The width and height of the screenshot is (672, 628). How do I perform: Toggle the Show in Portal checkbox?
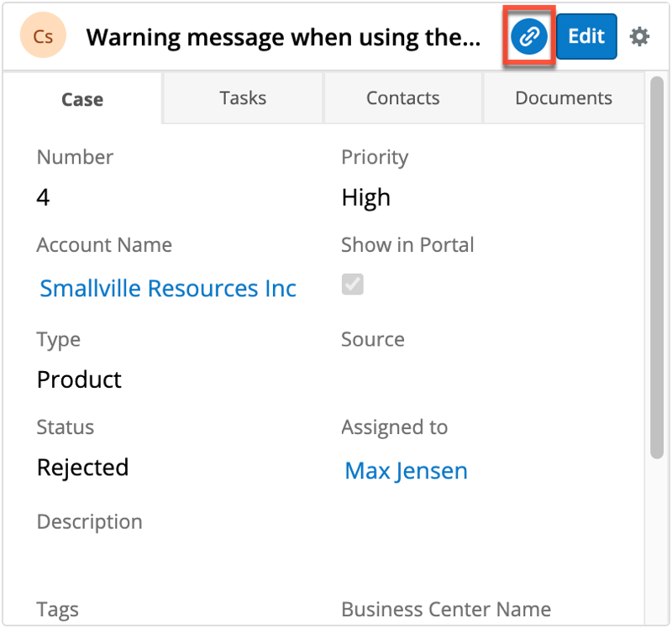[353, 285]
